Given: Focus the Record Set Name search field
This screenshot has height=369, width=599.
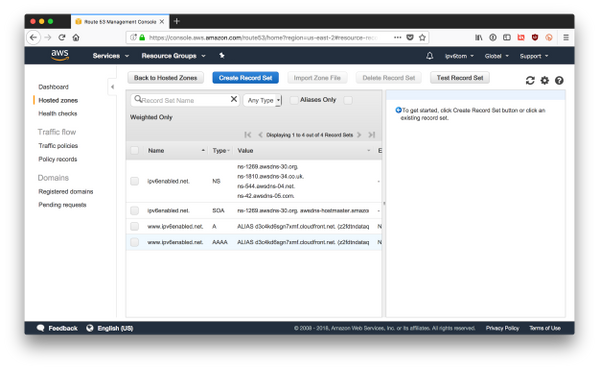Looking at the screenshot, I should coord(185,100).
